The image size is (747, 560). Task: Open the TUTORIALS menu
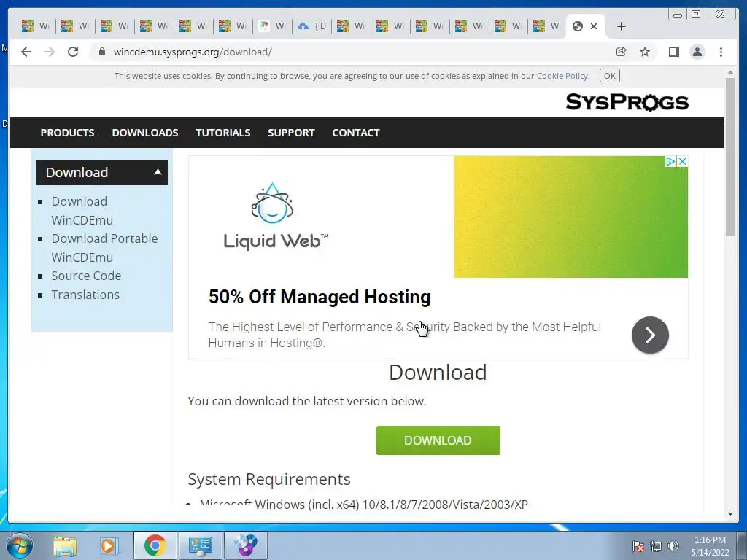[x=223, y=133]
